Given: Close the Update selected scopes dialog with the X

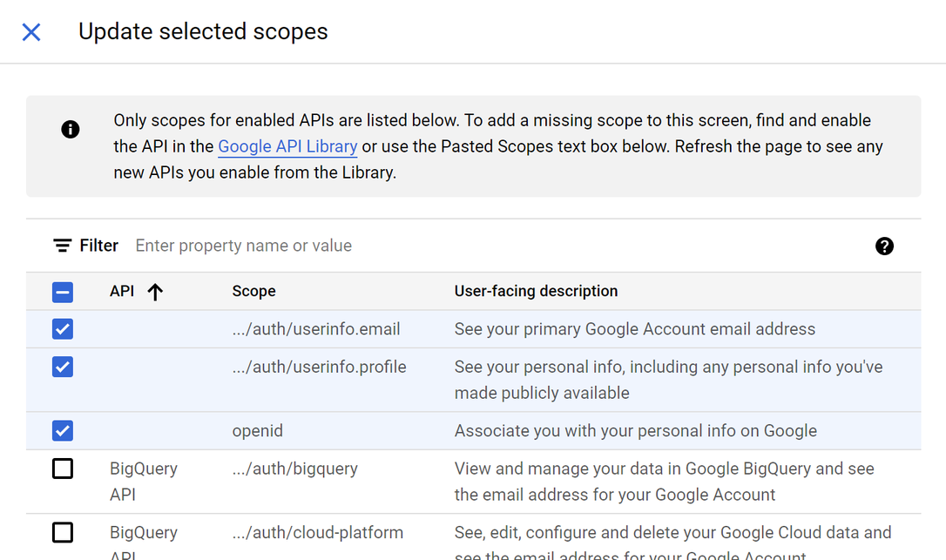Looking at the screenshot, I should click(30, 31).
